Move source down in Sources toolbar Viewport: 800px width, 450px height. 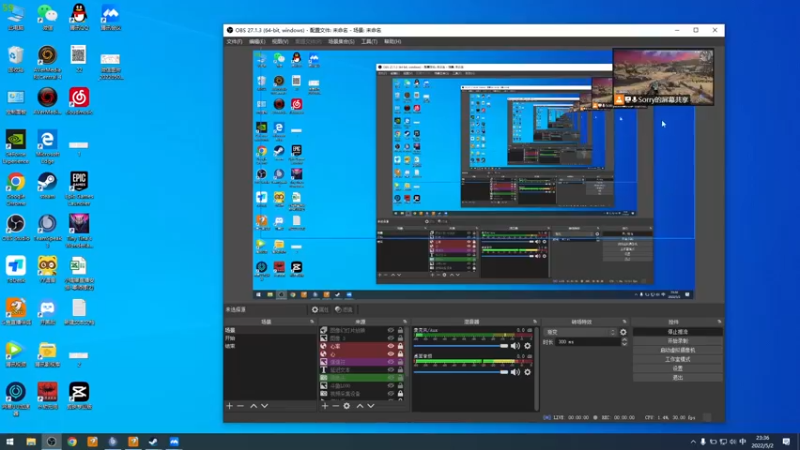click(371, 406)
